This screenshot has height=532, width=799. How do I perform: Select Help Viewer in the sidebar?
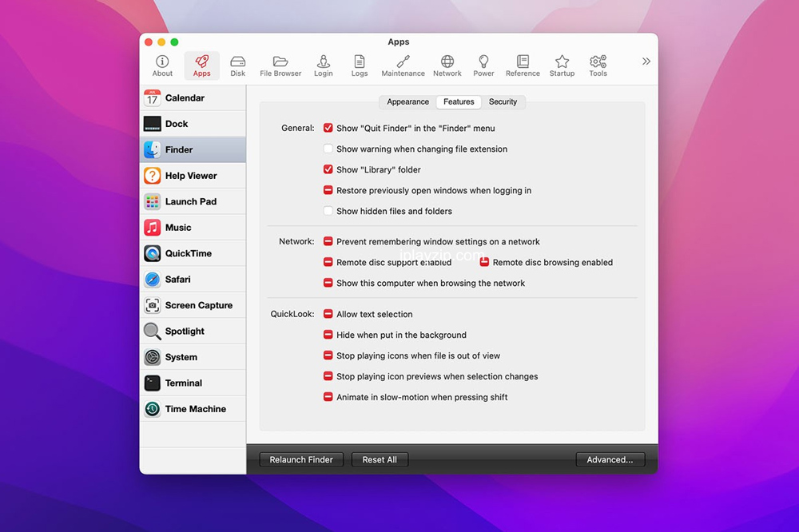(193, 176)
